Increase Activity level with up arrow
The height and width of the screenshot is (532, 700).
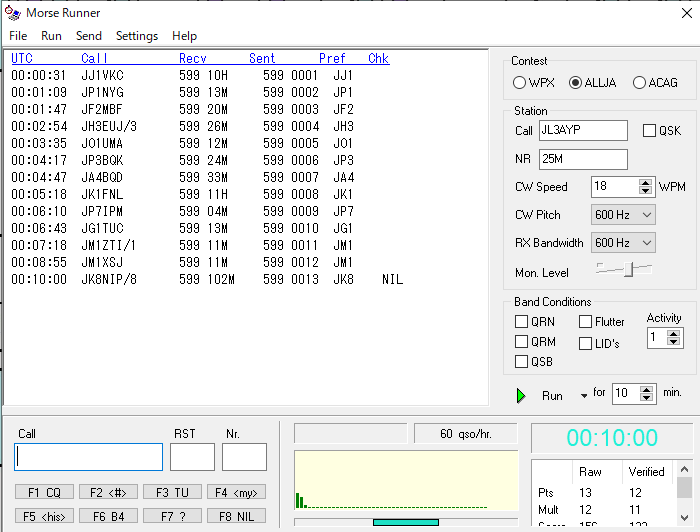pos(673,333)
